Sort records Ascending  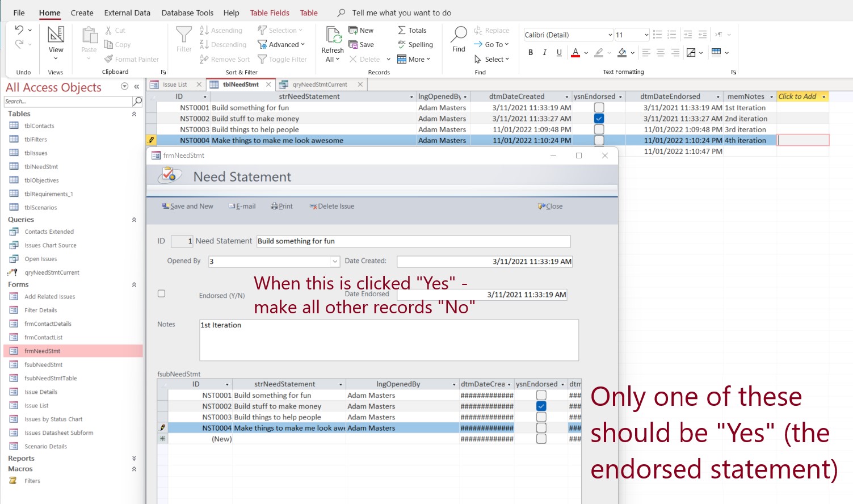[221, 30]
